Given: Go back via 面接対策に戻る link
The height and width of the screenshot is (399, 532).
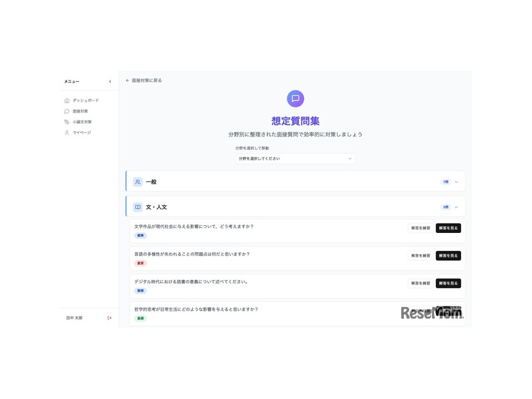Looking at the screenshot, I should [144, 80].
